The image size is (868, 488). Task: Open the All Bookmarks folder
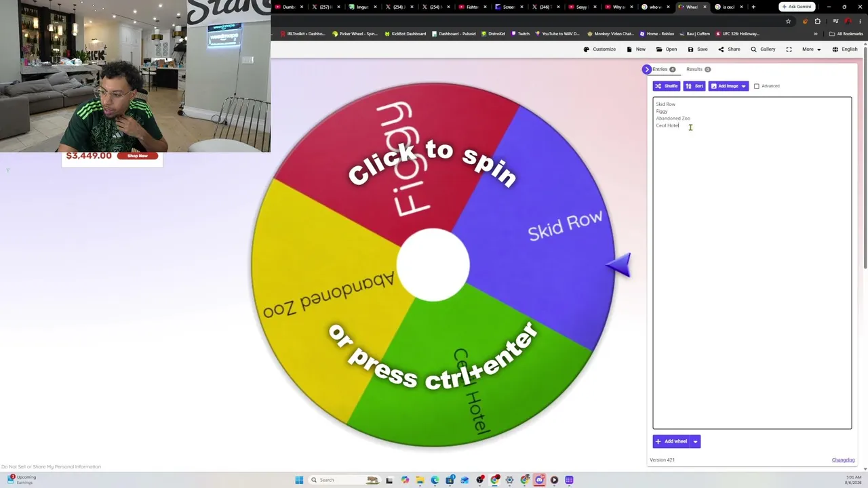point(846,34)
